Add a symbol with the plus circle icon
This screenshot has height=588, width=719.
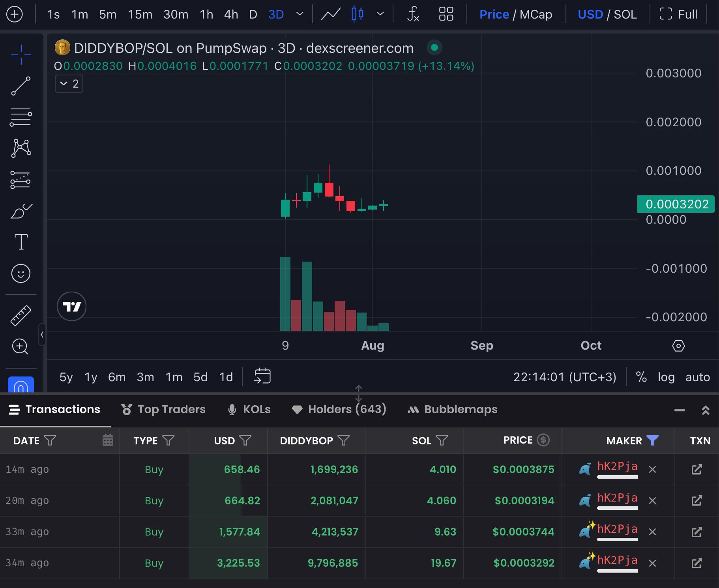tap(15, 15)
